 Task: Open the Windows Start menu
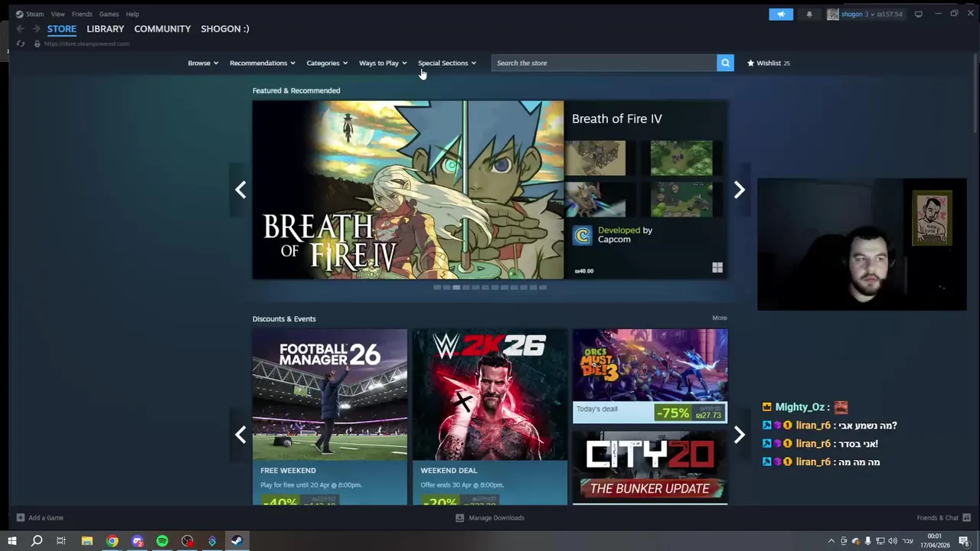coord(11,541)
